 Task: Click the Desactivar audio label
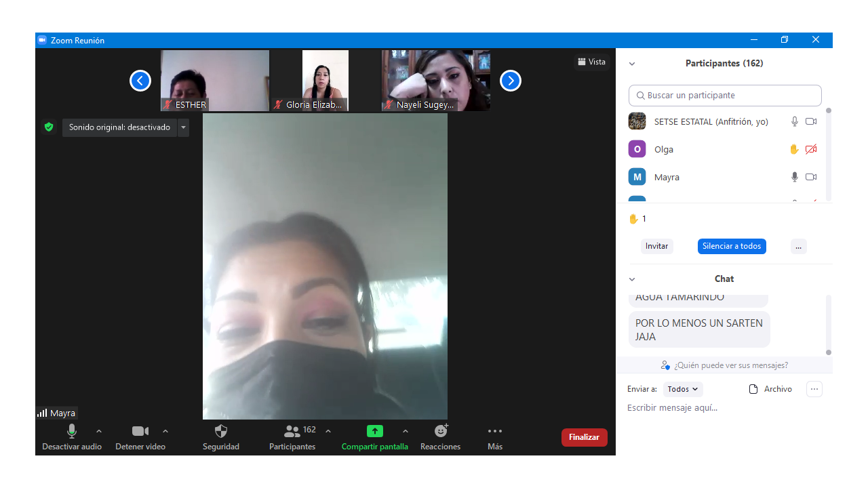click(x=72, y=447)
